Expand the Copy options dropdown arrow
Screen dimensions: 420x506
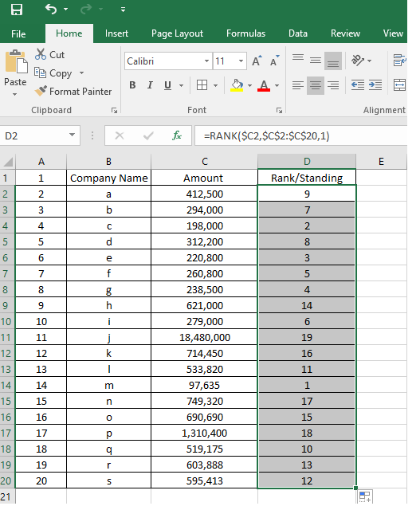pos(81,73)
